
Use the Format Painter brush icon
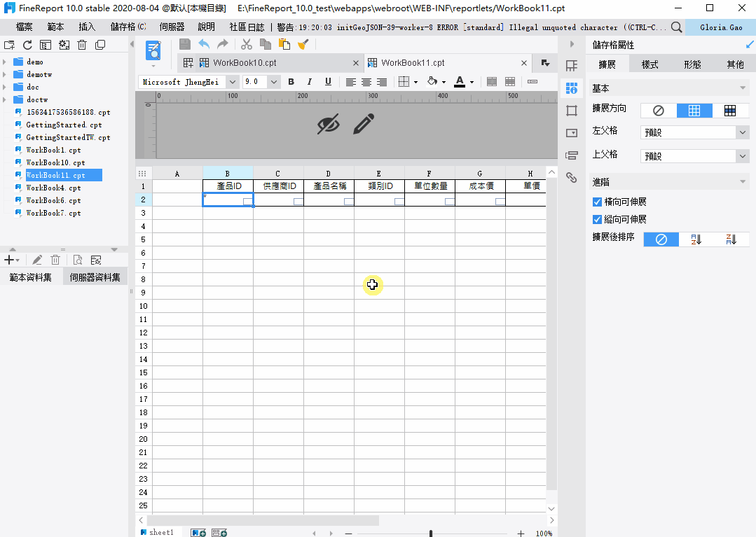point(303,43)
